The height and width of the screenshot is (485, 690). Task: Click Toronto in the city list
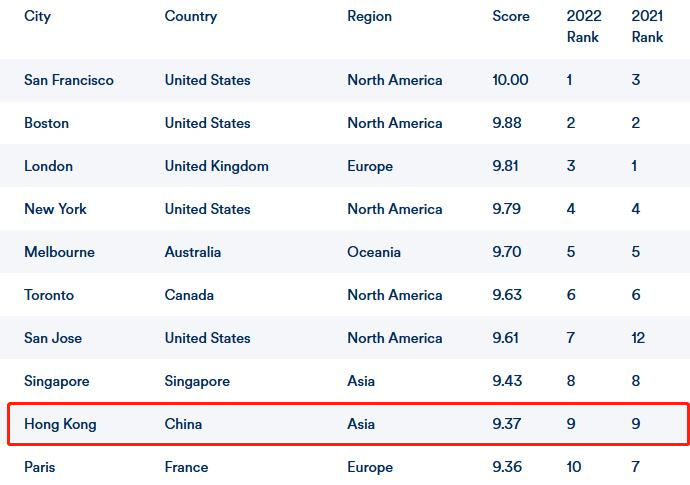click(49, 295)
